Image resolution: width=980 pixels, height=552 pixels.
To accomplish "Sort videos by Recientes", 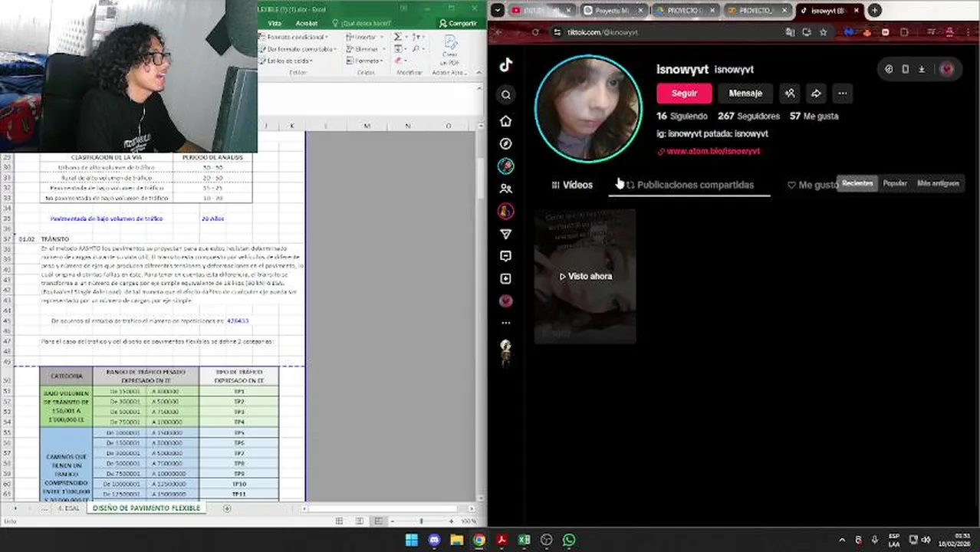I will pos(857,183).
